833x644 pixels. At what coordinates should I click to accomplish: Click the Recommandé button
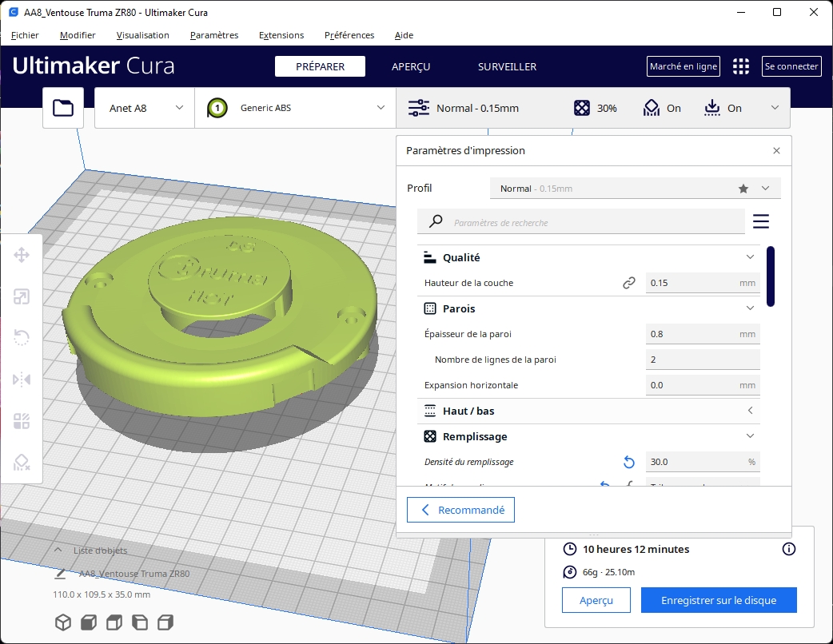pos(460,510)
